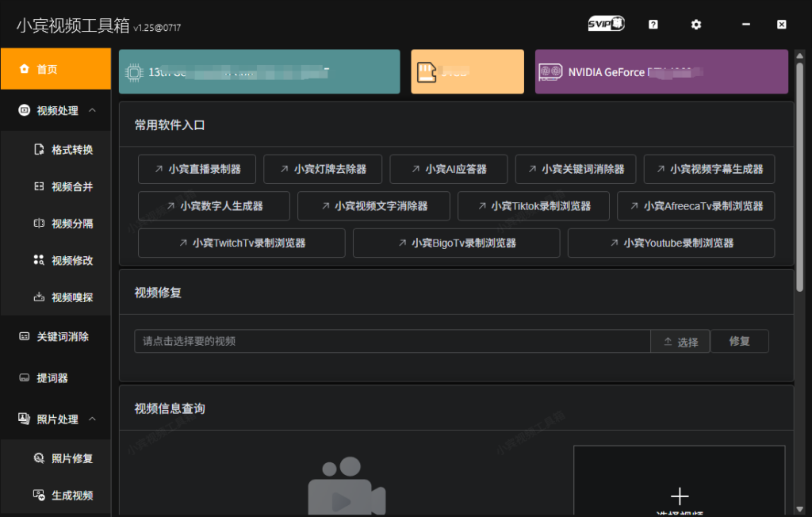The image size is (812, 517).
Task: Click the 修复 repair button
Action: click(x=740, y=341)
